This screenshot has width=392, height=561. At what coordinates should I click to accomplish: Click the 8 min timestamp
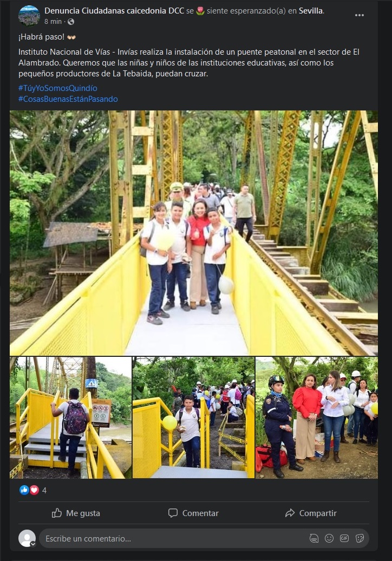53,22
